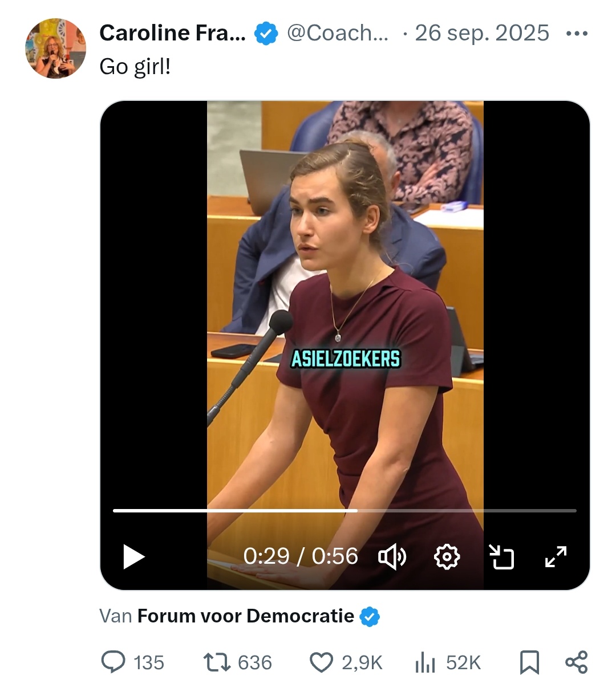The image size is (616, 692).
Task: Open video settings gear
Action: [x=447, y=556]
